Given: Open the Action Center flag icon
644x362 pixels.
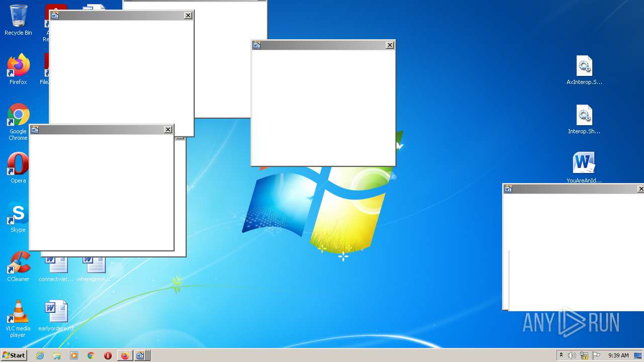Looking at the screenshot, I should 596,355.
